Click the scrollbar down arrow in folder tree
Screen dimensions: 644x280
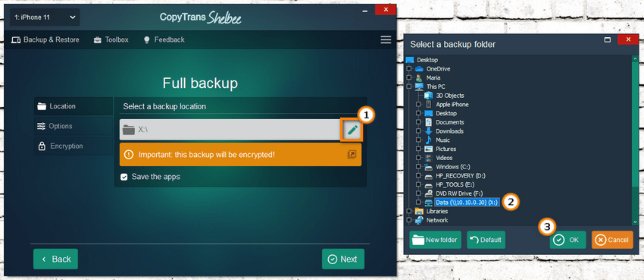pos(635,222)
